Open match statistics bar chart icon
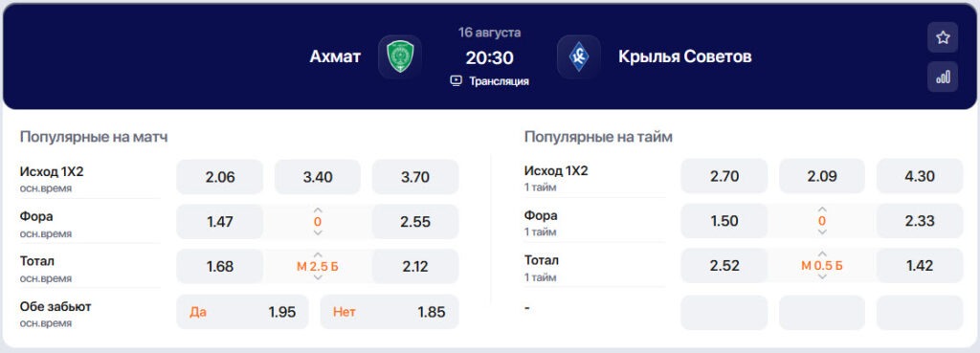This screenshot has height=353, width=980. coord(943,77)
